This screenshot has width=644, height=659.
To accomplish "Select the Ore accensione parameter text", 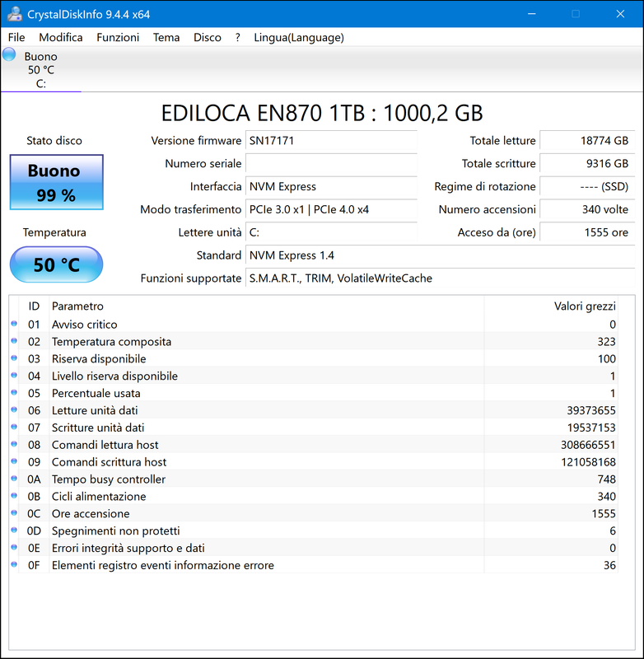I will (x=91, y=514).
